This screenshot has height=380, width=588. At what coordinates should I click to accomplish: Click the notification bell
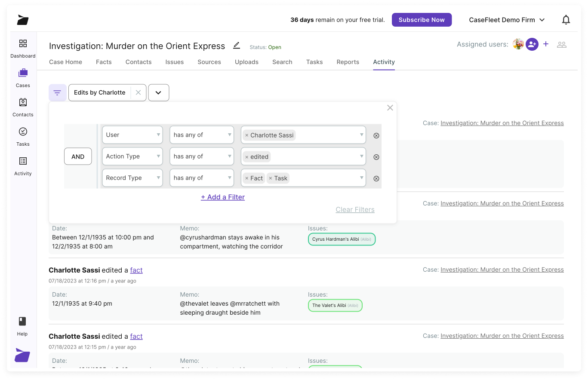pos(566,19)
